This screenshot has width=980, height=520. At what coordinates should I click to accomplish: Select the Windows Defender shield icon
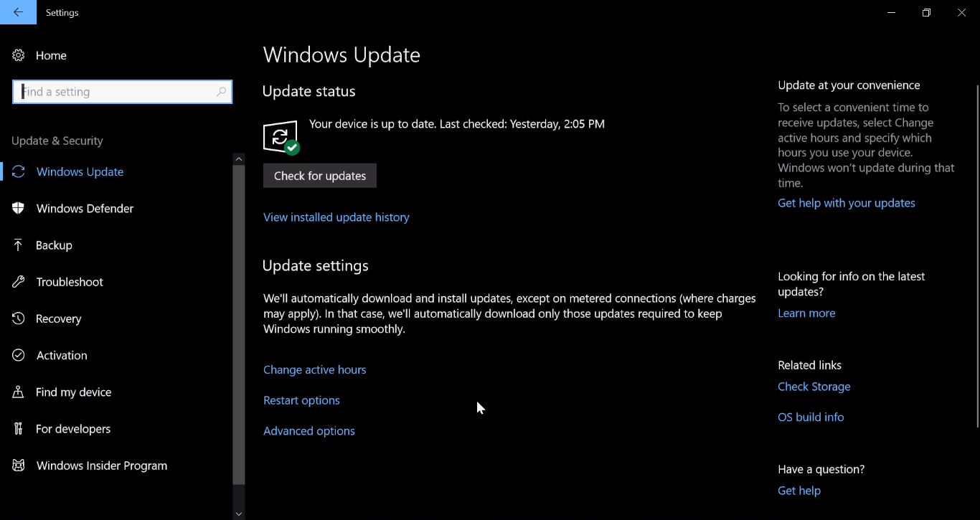19,208
